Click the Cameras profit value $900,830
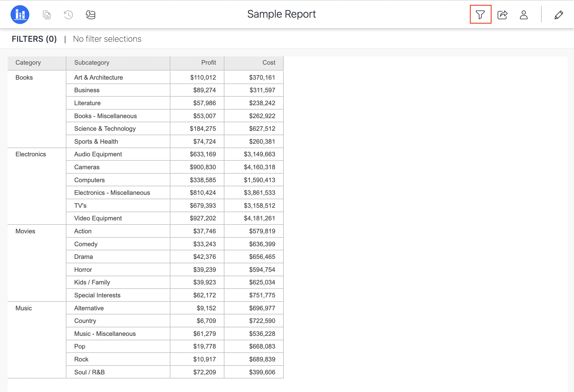Image resolution: width=574 pixels, height=392 pixels. (203, 167)
